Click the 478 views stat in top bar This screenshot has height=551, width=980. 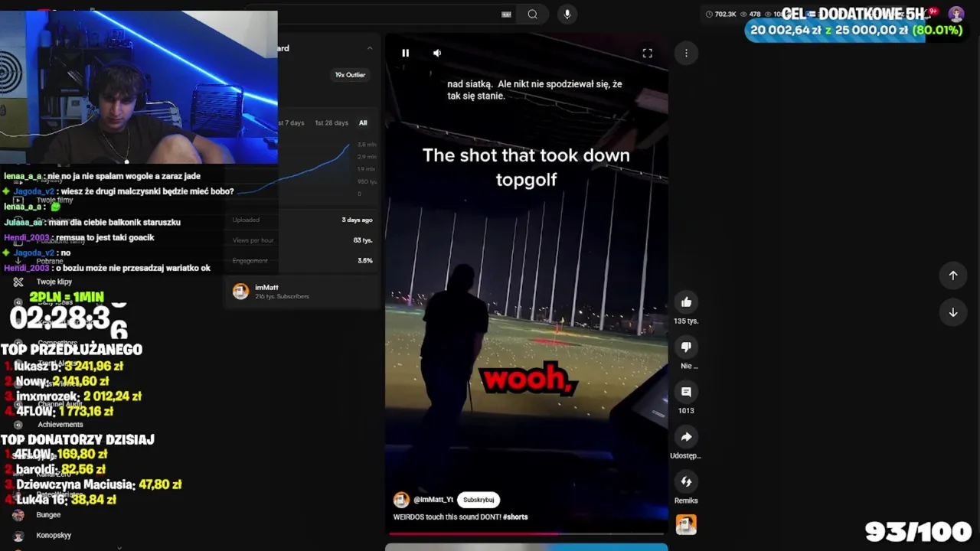point(750,14)
